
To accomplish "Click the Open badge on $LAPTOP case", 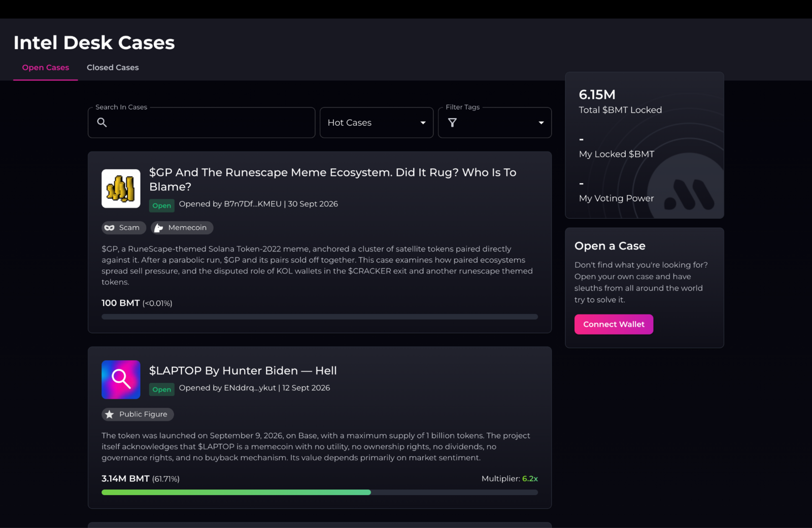I will pos(162,390).
